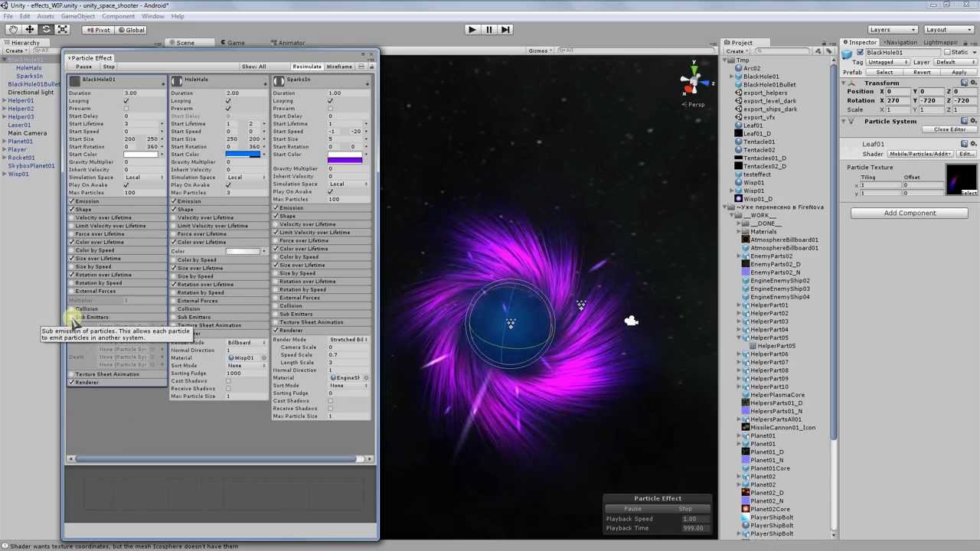Click the Close Editor button

(949, 129)
